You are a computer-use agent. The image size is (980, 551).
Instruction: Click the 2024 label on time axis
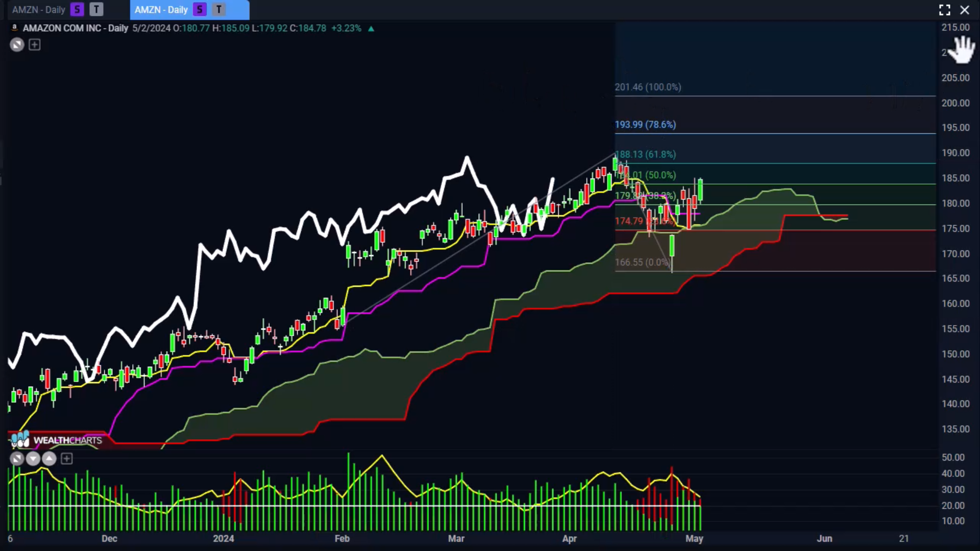(x=224, y=539)
